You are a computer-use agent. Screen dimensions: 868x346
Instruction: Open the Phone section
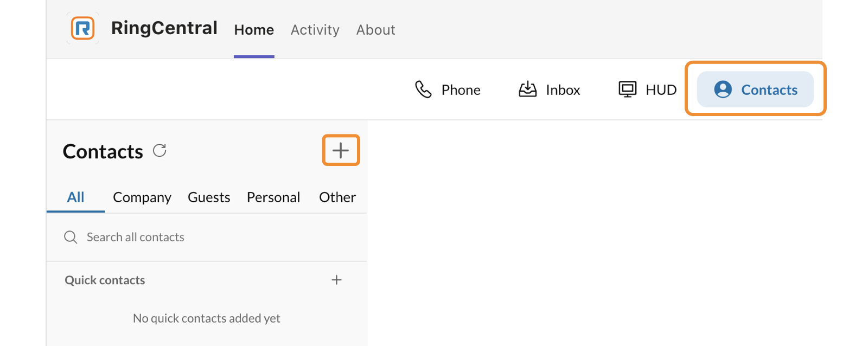click(x=448, y=89)
